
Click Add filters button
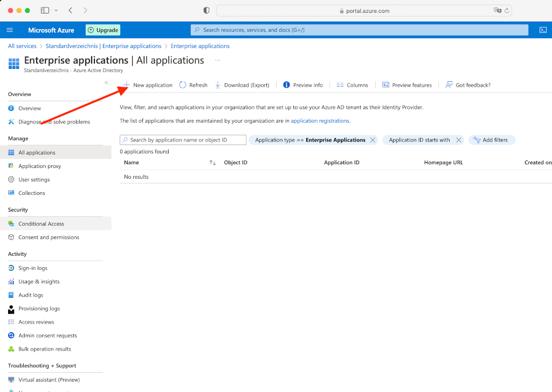(x=492, y=140)
